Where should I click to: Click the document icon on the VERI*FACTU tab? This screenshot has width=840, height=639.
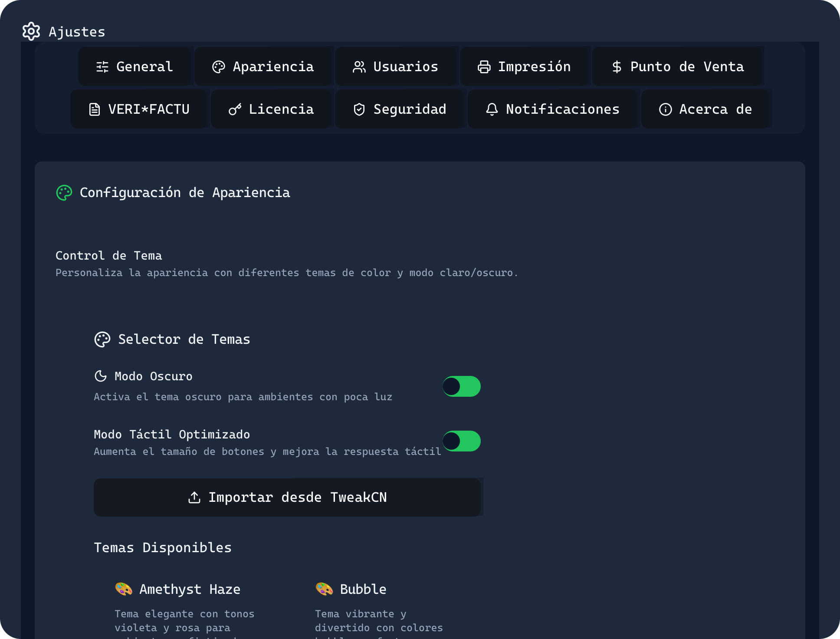[94, 109]
